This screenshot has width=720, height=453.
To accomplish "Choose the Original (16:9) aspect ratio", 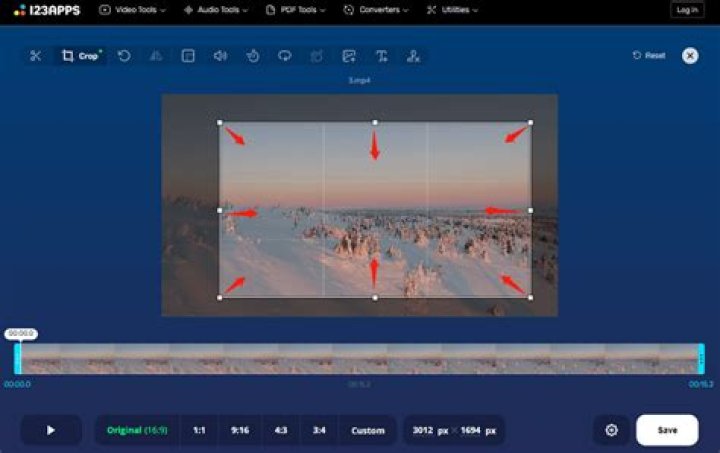I will coord(137,430).
